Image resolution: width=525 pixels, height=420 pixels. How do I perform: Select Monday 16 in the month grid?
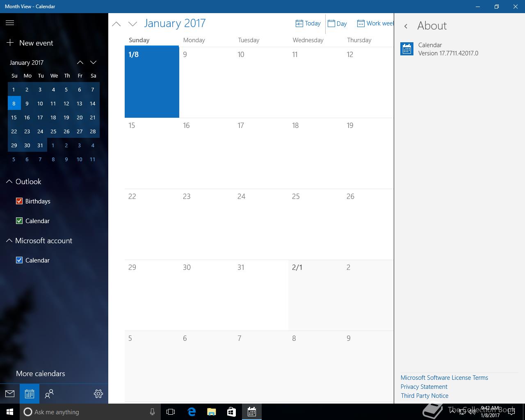[x=206, y=153]
